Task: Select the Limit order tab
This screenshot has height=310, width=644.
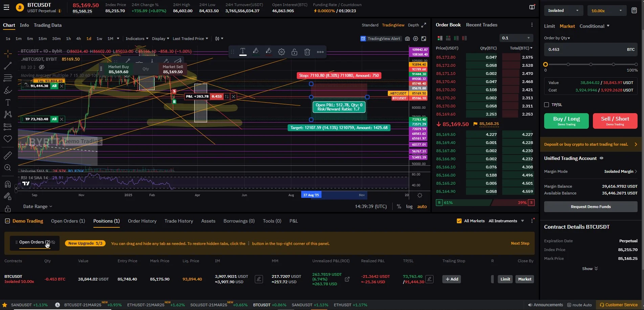Action: click(x=549, y=26)
